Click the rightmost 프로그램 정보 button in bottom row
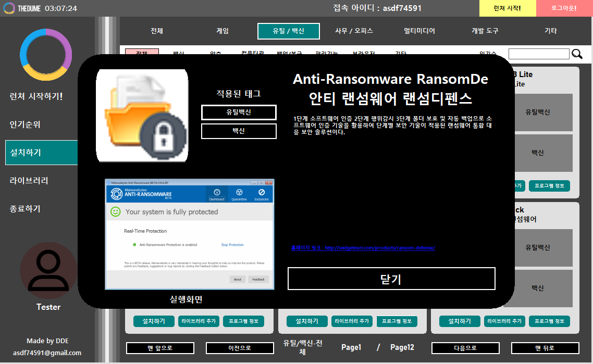The height and width of the screenshot is (364, 593). tap(550, 321)
